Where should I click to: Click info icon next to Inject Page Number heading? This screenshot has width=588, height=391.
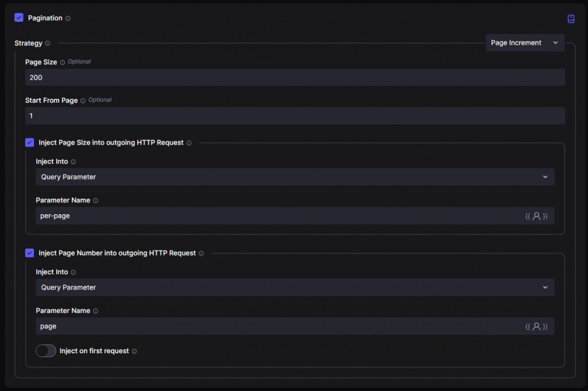pos(201,253)
